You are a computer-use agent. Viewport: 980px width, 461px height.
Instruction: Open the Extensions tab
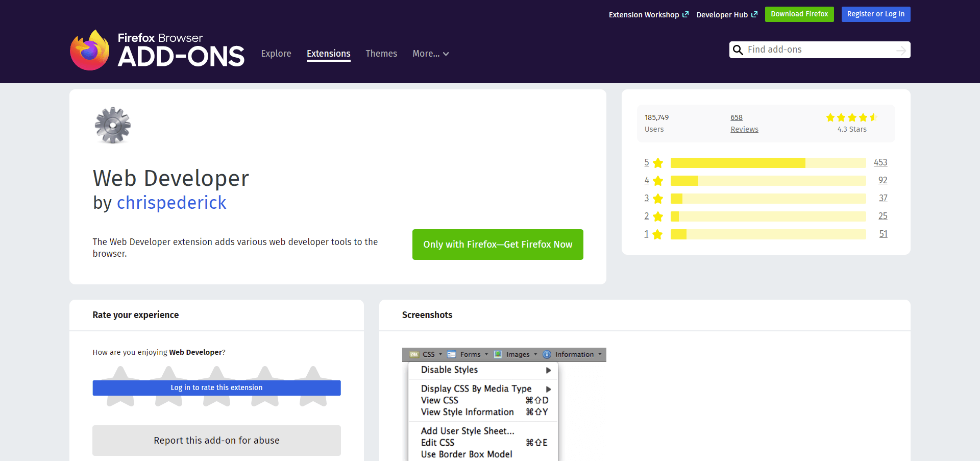pos(329,54)
